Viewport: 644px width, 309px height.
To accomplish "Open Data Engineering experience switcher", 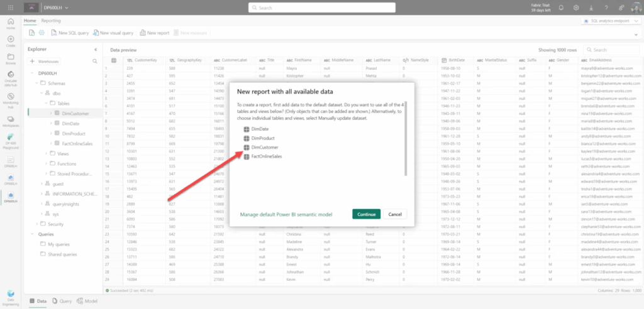I will tap(11, 297).
